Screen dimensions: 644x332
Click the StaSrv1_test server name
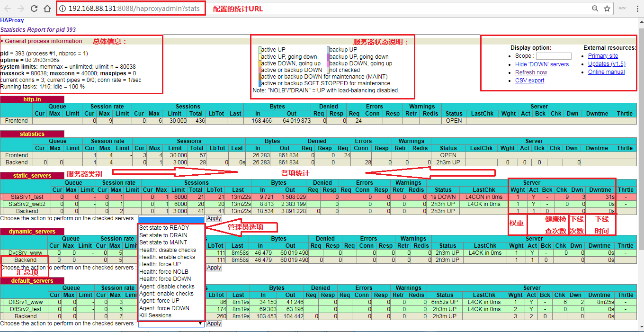26,197
